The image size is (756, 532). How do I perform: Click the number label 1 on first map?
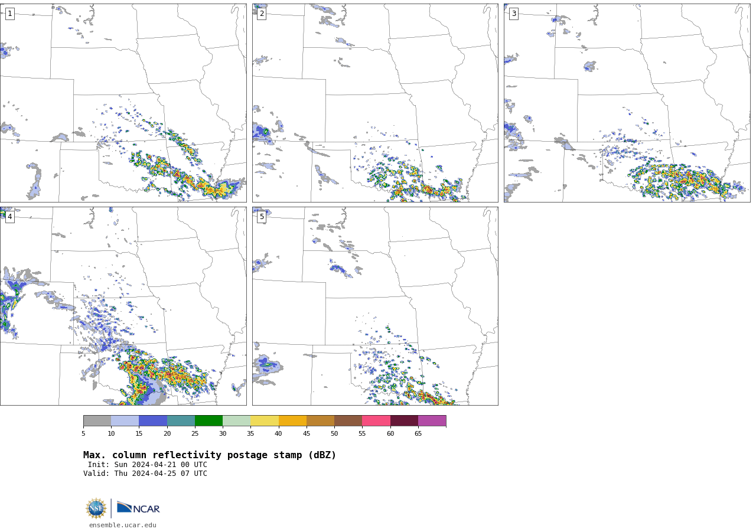(9, 14)
